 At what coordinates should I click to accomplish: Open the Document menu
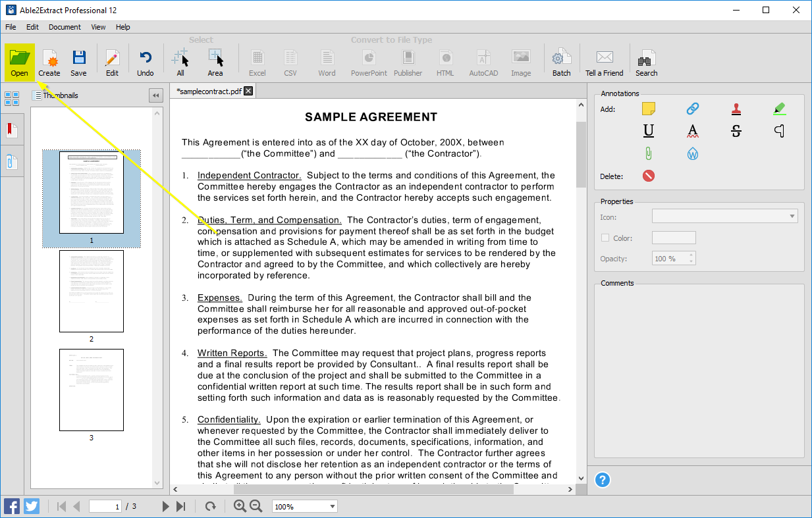click(65, 27)
